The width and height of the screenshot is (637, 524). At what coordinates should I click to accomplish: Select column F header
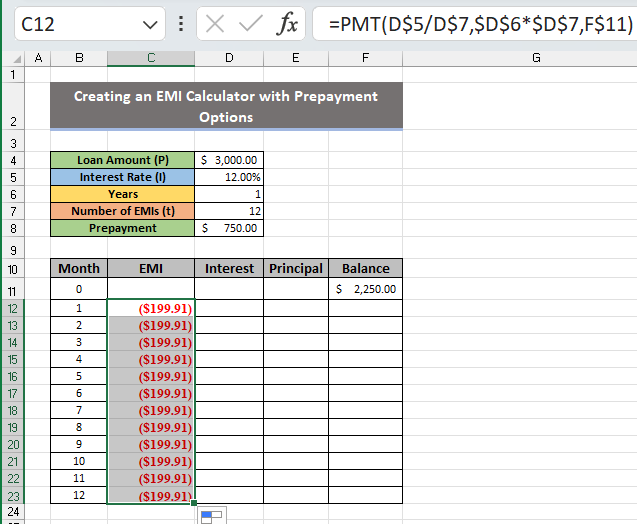pos(366,58)
